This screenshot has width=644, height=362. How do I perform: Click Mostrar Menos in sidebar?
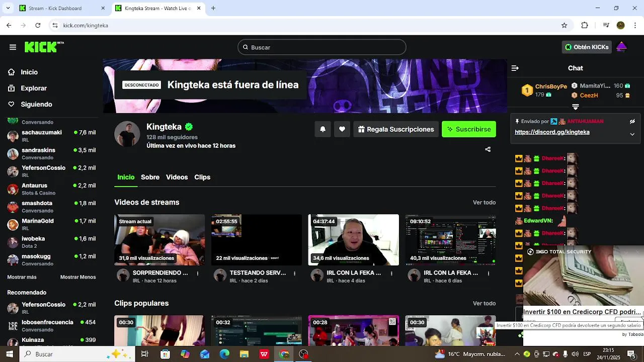78,277
